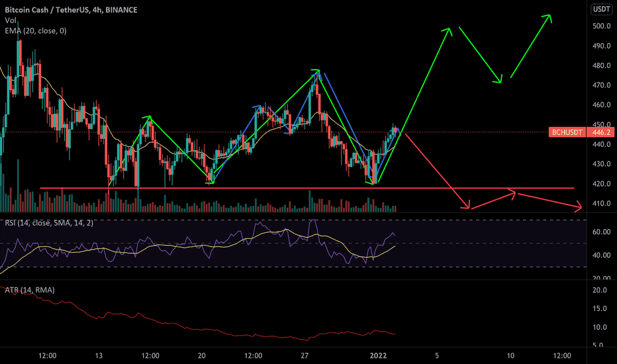
Task: Click the 460.0 price axis label
Action: click(x=601, y=105)
